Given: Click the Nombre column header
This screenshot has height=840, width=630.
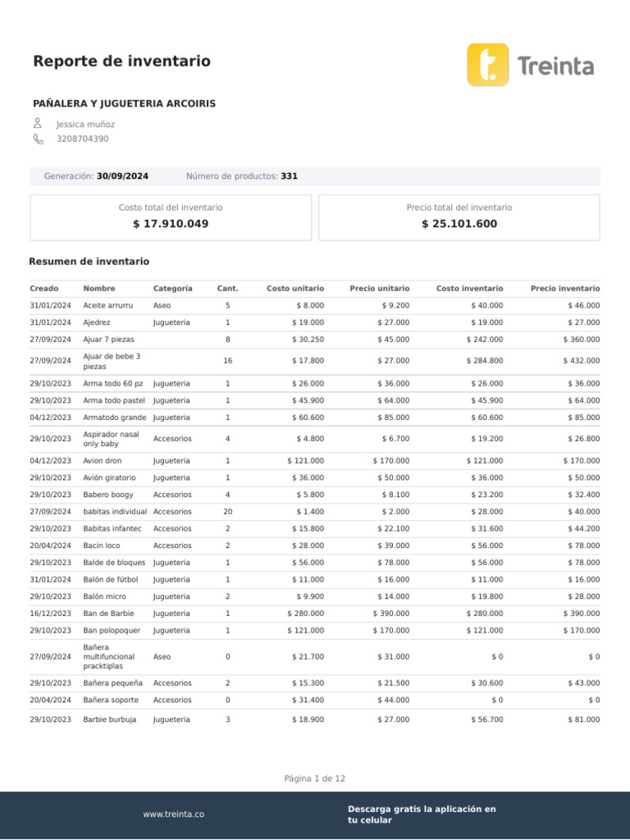Looking at the screenshot, I should 99,289.
